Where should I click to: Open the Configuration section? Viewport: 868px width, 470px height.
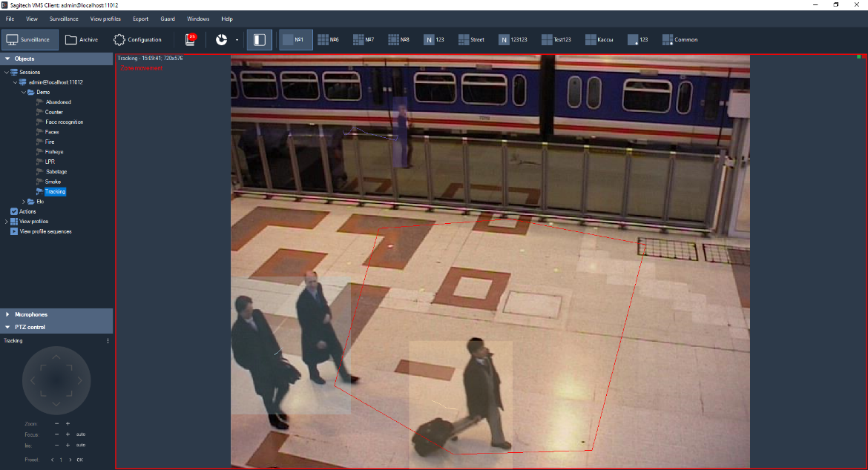point(137,40)
